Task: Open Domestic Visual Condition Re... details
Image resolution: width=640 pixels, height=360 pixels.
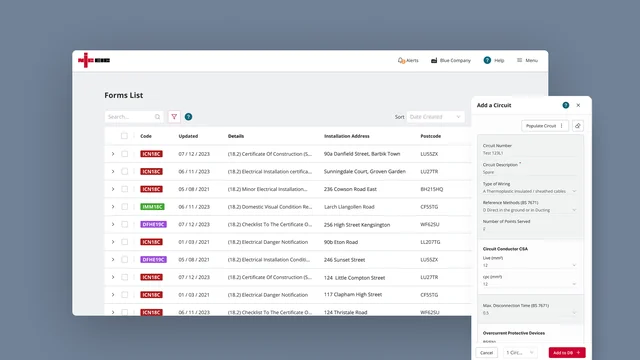Action: coord(270,207)
